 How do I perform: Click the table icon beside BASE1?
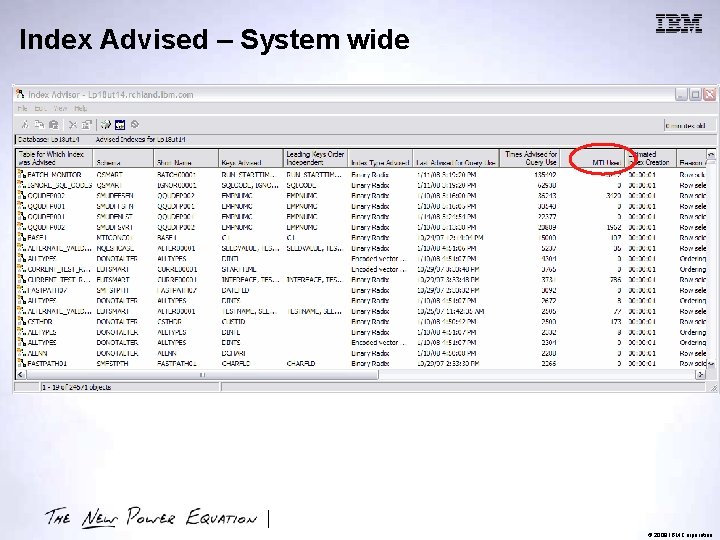click(x=22, y=237)
